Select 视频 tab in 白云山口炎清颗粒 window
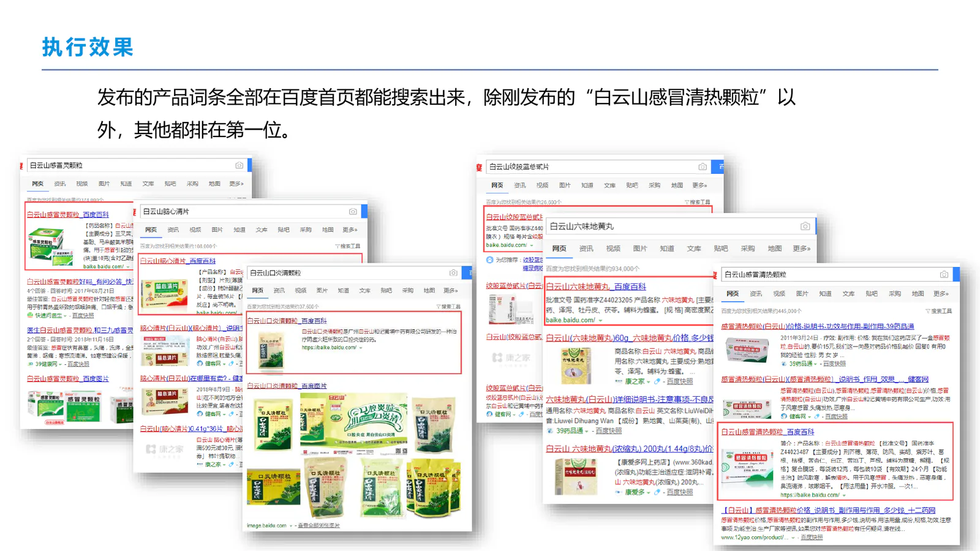Screen dimensions: 980x551 (300, 290)
